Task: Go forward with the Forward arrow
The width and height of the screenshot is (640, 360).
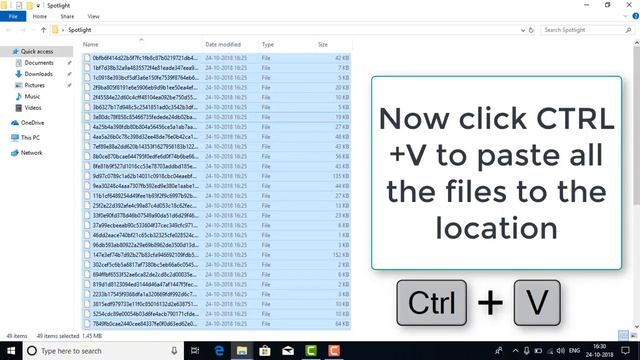Action: click(23, 30)
